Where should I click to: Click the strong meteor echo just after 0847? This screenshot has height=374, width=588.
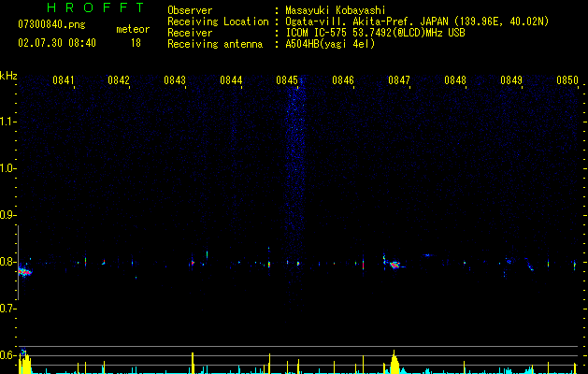(394, 265)
